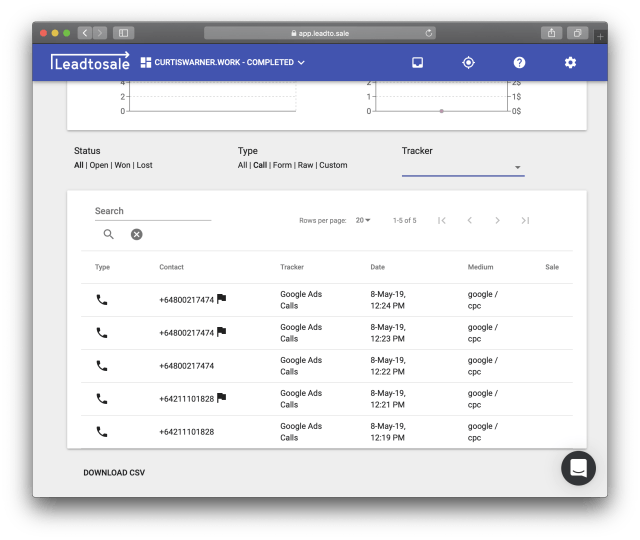This screenshot has width=640, height=540.
Task: Click the flag on the 12:23 PM contact
Action: click(x=221, y=332)
